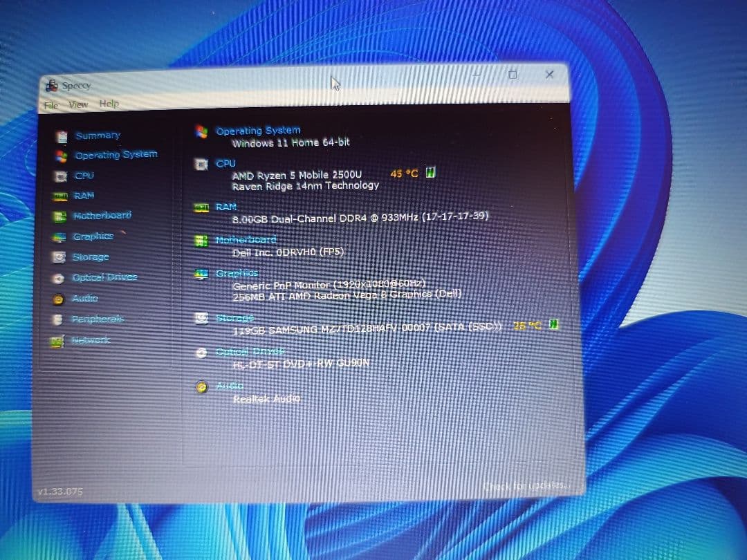This screenshot has width=747, height=560.
Task: Open the Help menu
Action: pyautogui.click(x=109, y=104)
